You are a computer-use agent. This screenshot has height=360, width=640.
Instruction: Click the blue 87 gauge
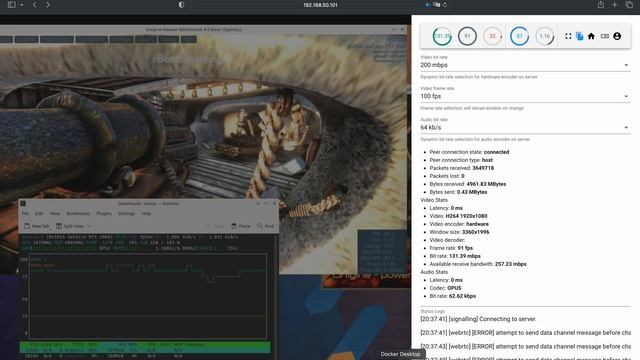(x=519, y=36)
